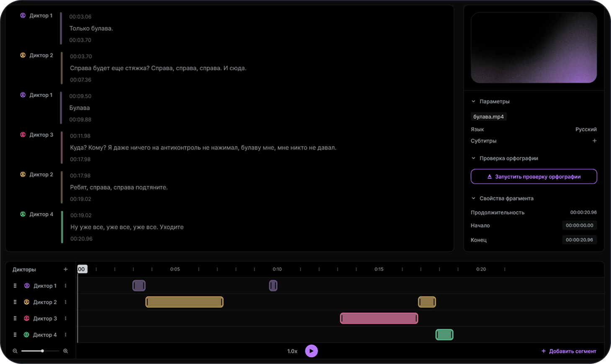Select the Диктор 1 segment near 0:10
The image size is (611, 364).
[x=273, y=286]
